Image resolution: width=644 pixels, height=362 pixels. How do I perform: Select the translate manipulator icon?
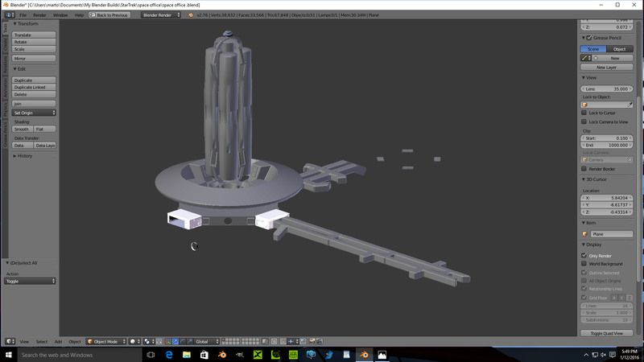175,341
